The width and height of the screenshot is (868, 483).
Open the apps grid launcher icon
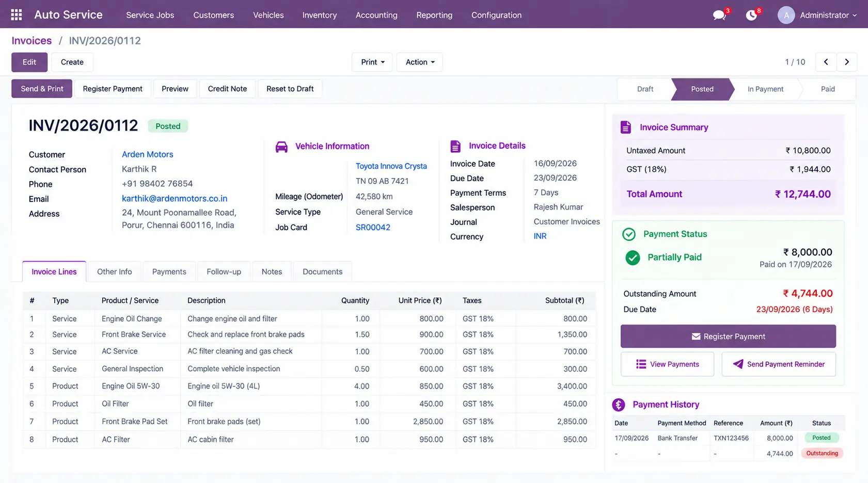click(17, 15)
